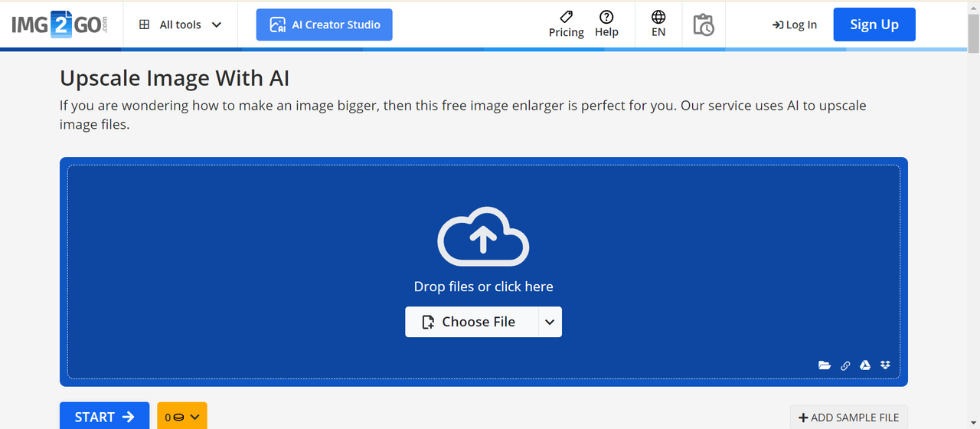
Task: Change language via EN globe icon
Action: pyautogui.click(x=658, y=25)
